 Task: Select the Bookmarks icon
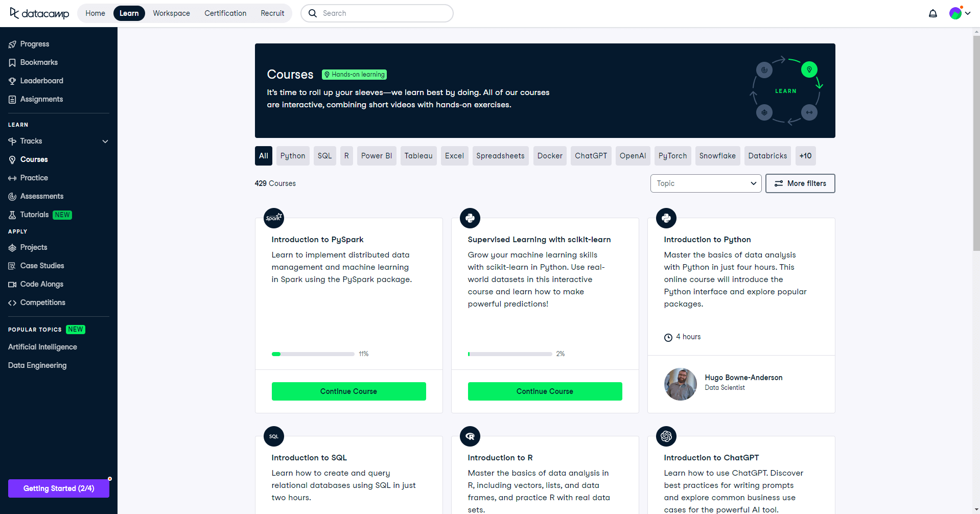click(12, 62)
